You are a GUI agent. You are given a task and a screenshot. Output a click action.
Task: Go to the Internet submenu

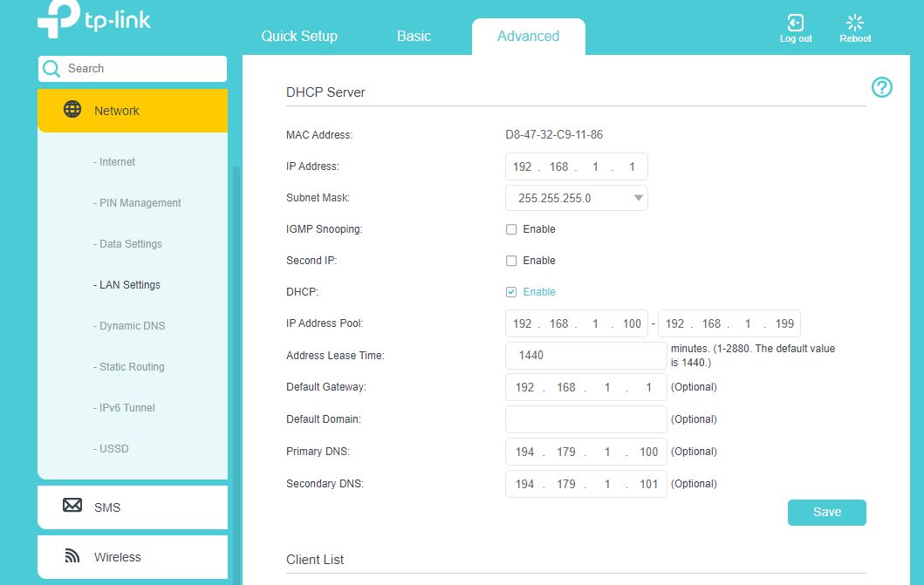(114, 162)
